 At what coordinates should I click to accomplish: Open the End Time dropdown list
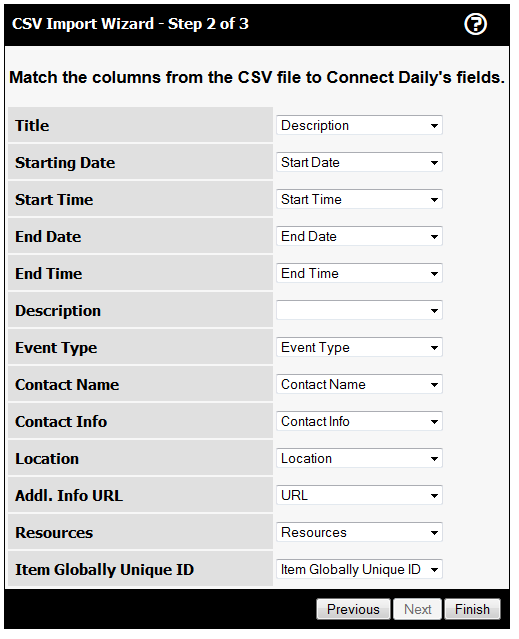click(359, 273)
